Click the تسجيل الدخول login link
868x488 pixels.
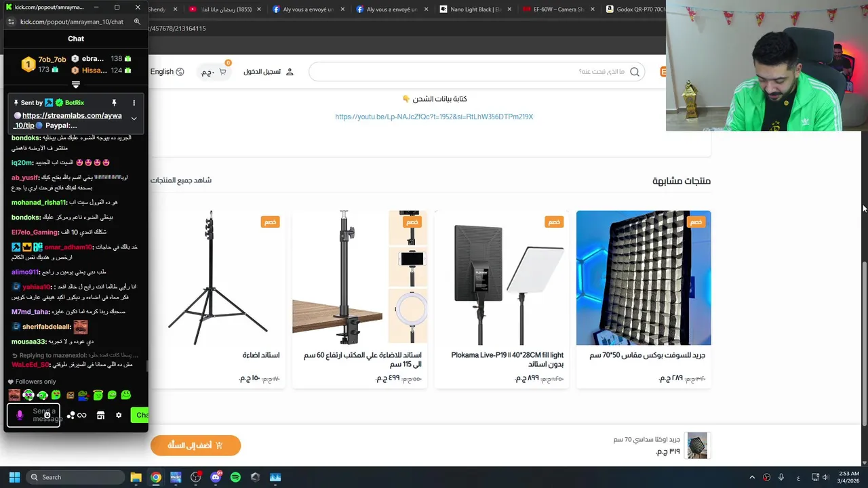[269, 72]
